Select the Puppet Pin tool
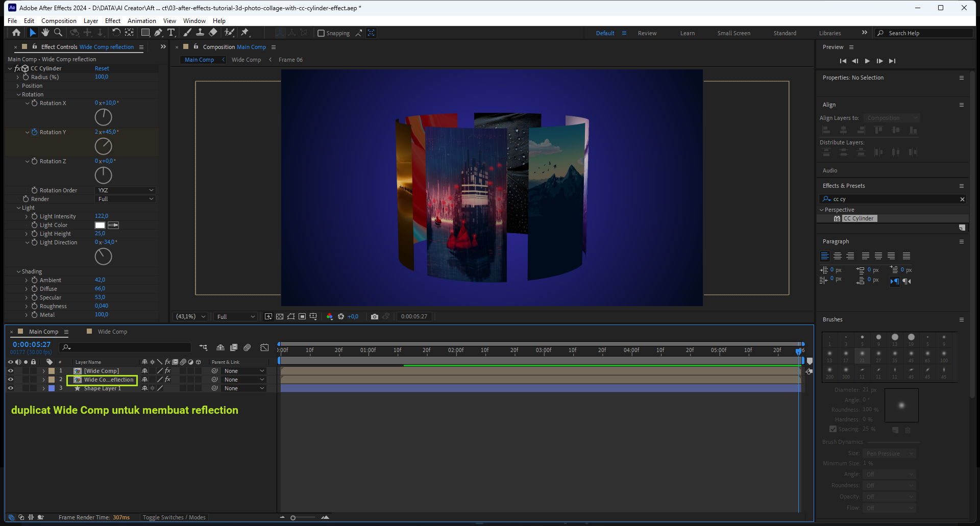Viewport: 980px width, 526px height. 245,33
